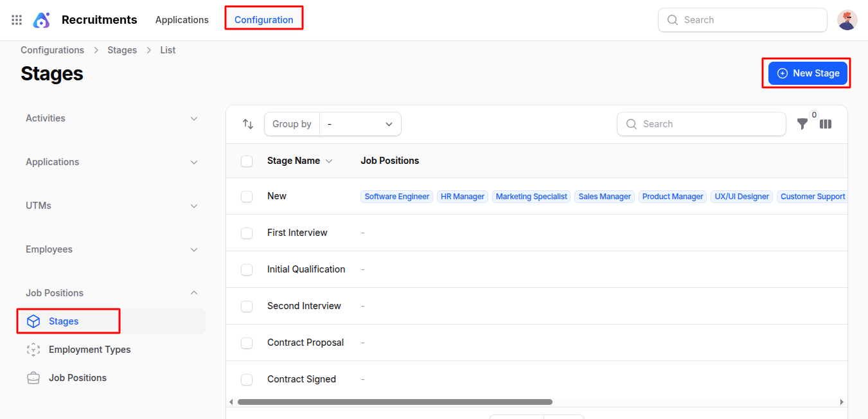This screenshot has height=419, width=868.
Task: Click the Recruitments app logo icon
Action: pos(42,20)
